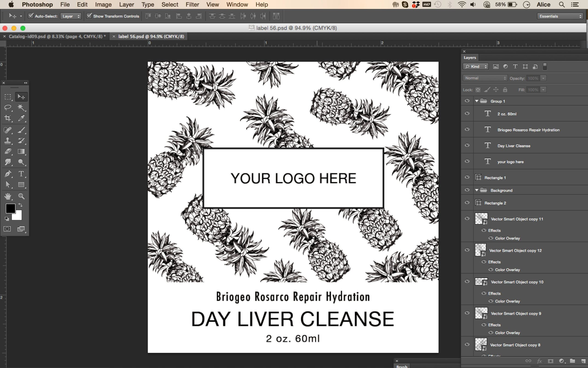The height and width of the screenshot is (368, 588).
Task: Toggle layer filtering switch on/off
Action: coord(545,66)
